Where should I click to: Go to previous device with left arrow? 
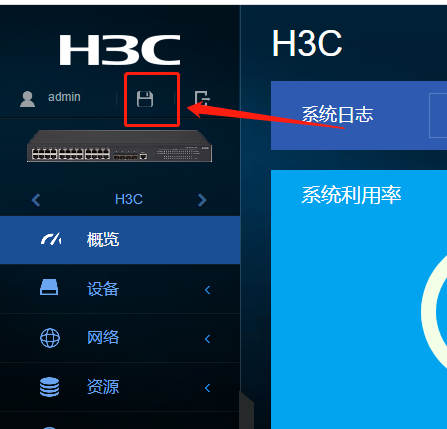click(36, 200)
